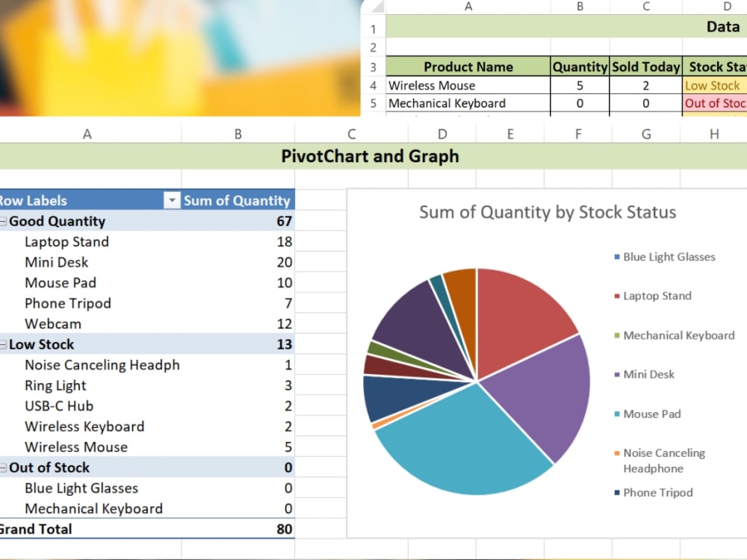The image size is (747, 560).
Task: Click the Mouse Pad legend entry
Action: 648,414
